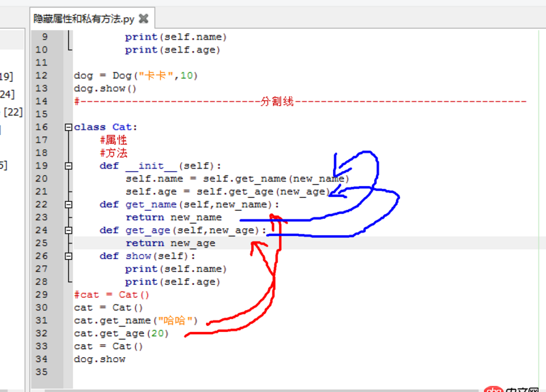Click 'return new_age' highlighted line

click(x=171, y=243)
